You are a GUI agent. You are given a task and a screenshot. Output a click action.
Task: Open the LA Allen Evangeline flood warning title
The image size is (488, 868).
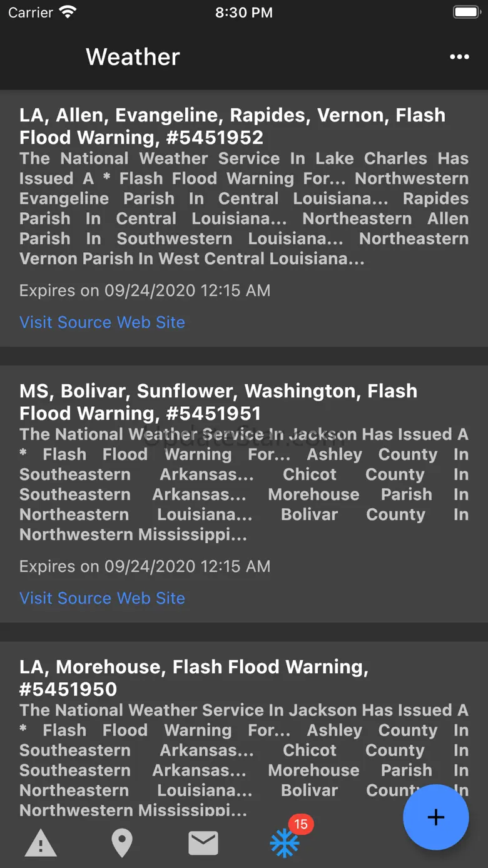pos(232,126)
